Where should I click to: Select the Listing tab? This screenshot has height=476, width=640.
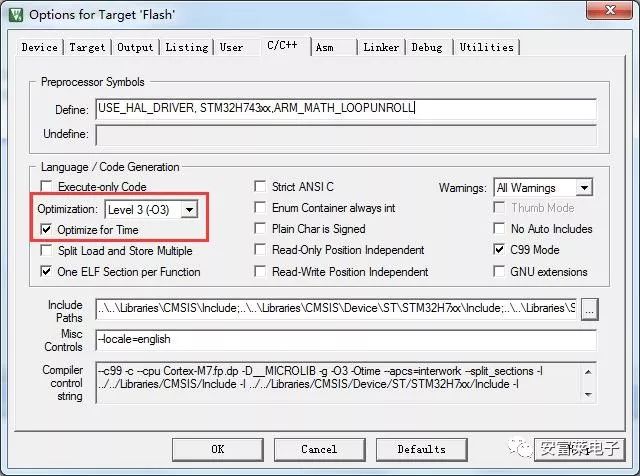click(x=187, y=47)
